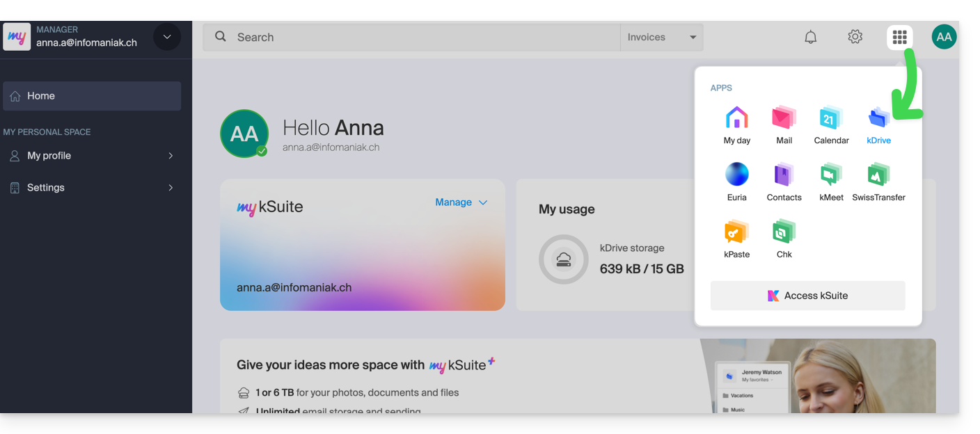Open SwissTransfer app
The height and width of the screenshot is (434, 980).
click(x=878, y=175)
